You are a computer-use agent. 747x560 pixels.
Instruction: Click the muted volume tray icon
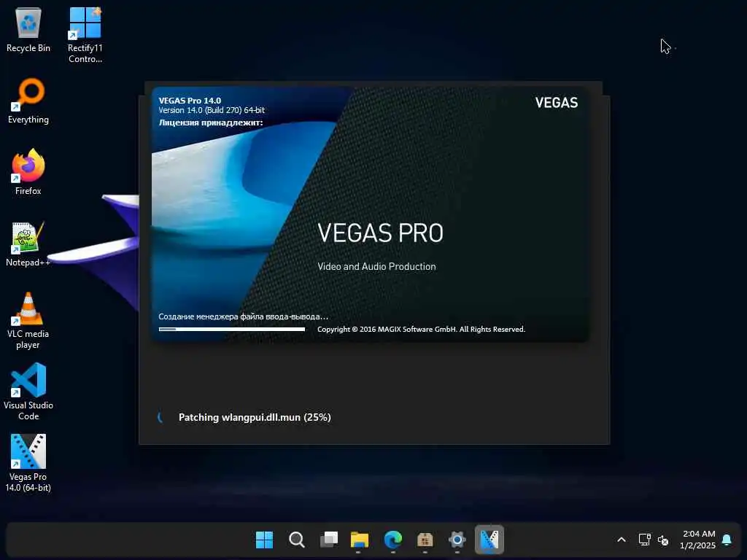(662, 540)
